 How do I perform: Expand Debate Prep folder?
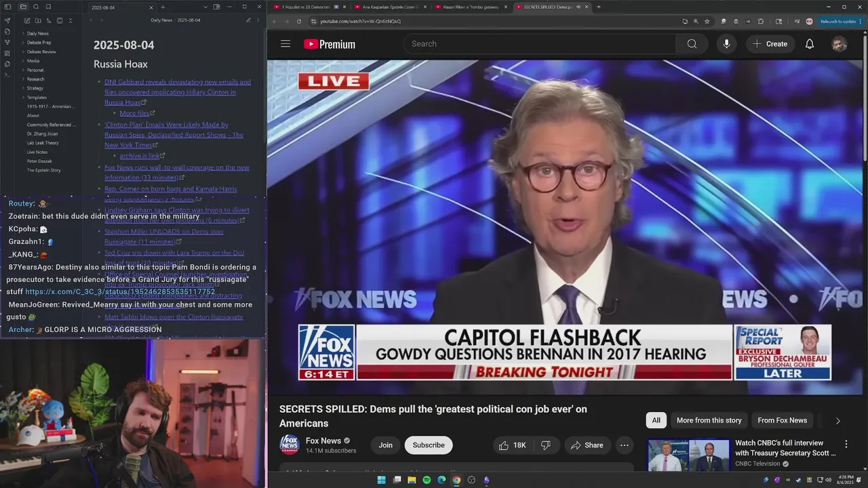39,43
